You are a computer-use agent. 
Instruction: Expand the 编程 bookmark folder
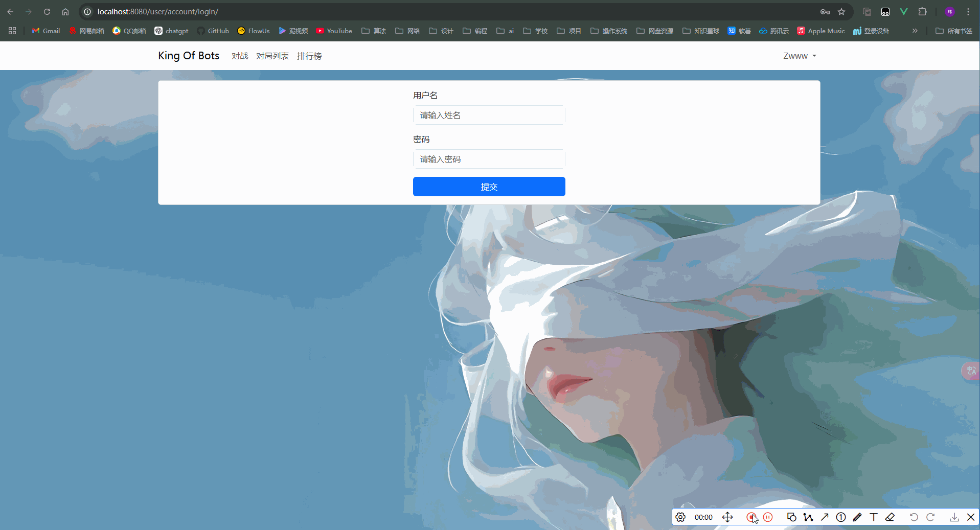(475, 31)
